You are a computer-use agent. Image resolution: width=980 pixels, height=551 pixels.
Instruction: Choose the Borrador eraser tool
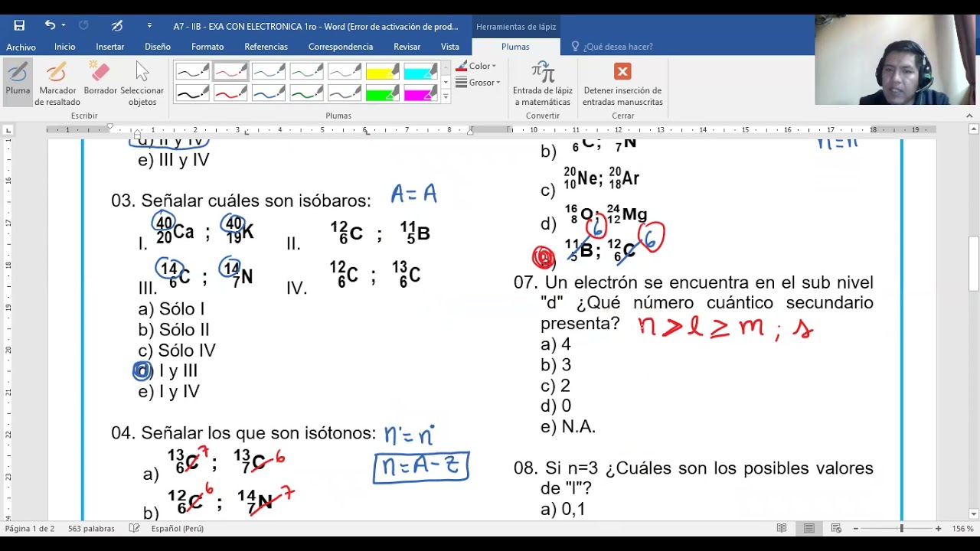[100, 79]
